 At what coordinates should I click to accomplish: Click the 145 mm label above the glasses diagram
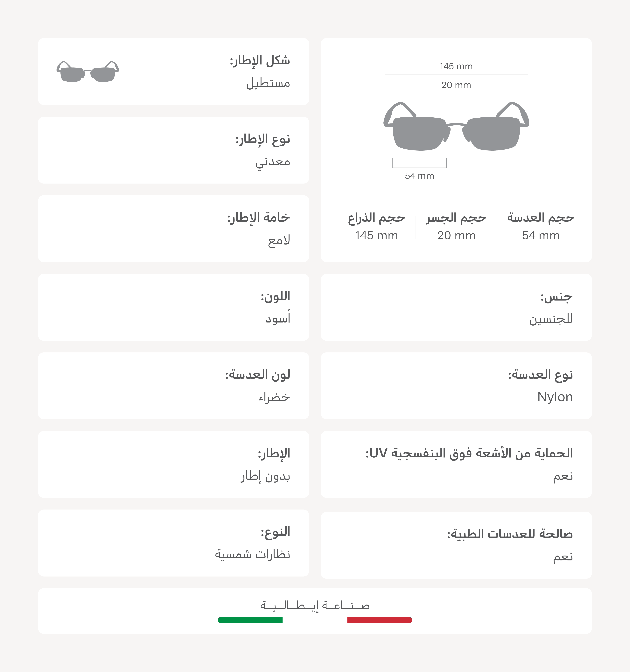point(456,66)
